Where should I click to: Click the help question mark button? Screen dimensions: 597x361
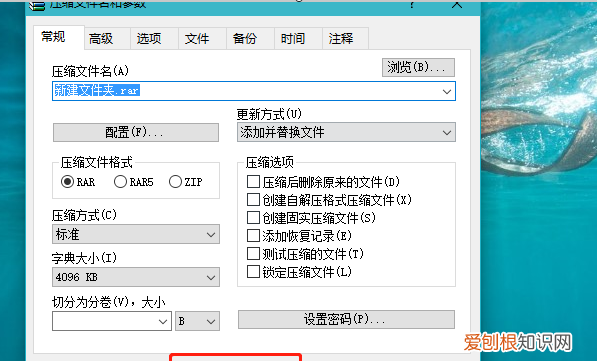pos(412,5)
